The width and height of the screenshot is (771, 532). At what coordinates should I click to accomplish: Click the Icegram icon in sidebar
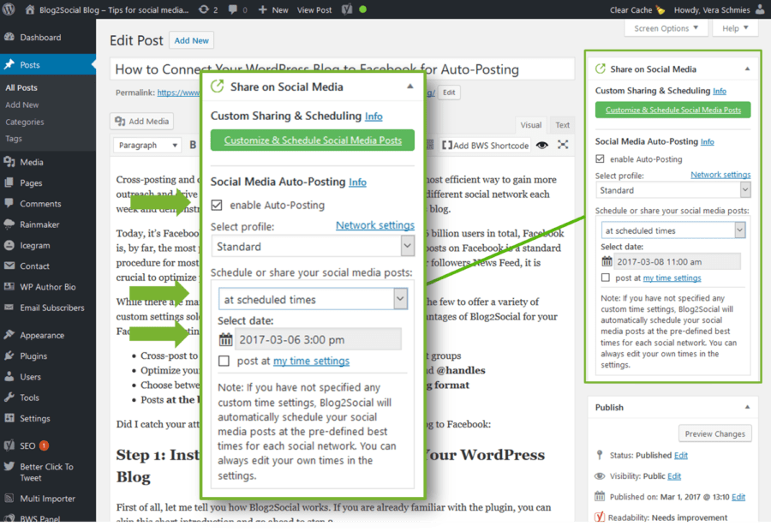(x=9, y=245)
